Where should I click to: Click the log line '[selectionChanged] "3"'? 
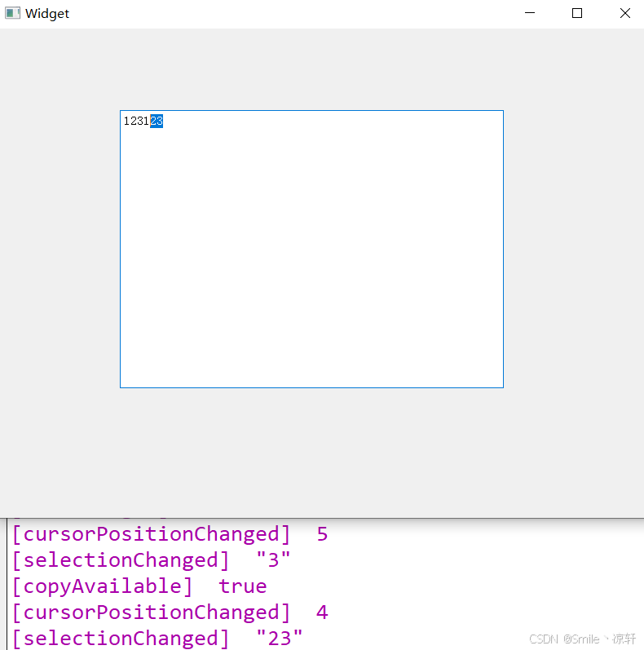click(x=152, y=560)
